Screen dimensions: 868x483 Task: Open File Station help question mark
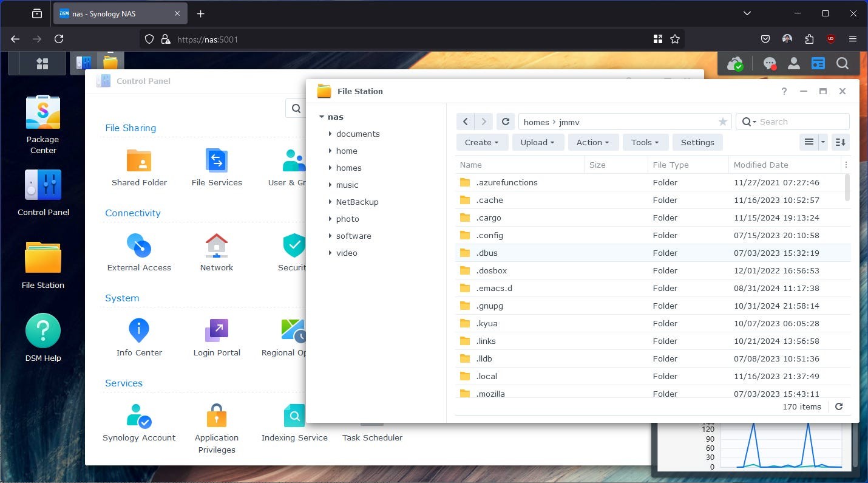784,91
